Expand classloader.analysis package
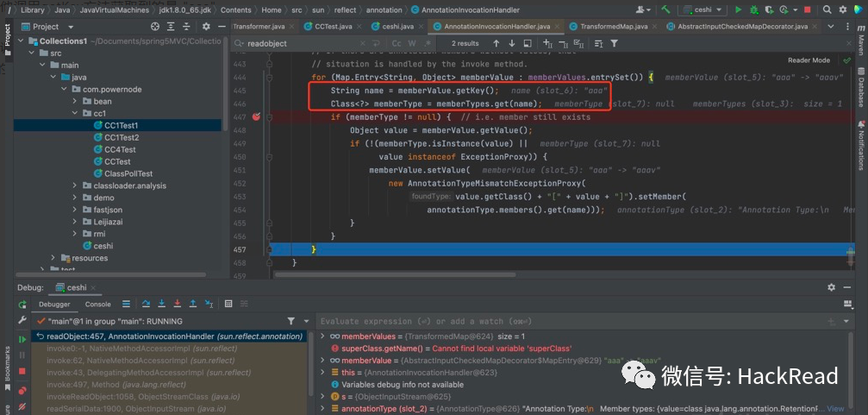 click(75, 185)
